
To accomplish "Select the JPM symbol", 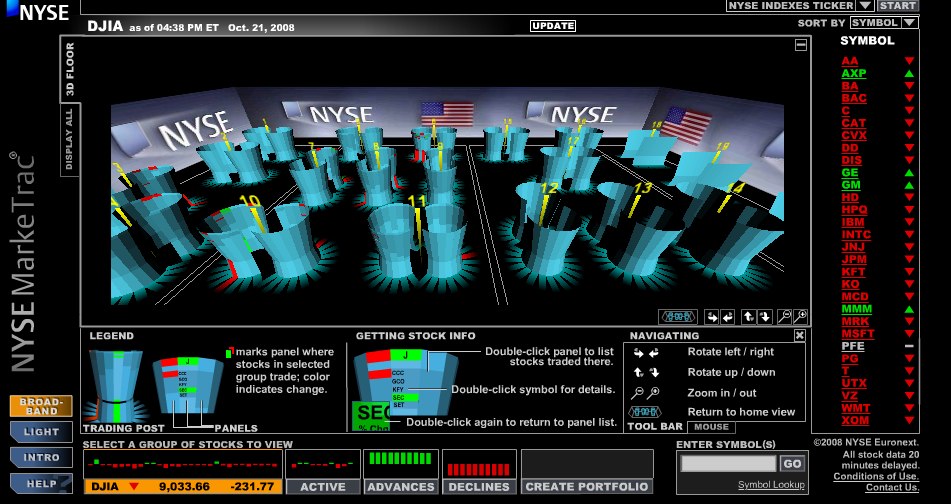I will [853, 259].
